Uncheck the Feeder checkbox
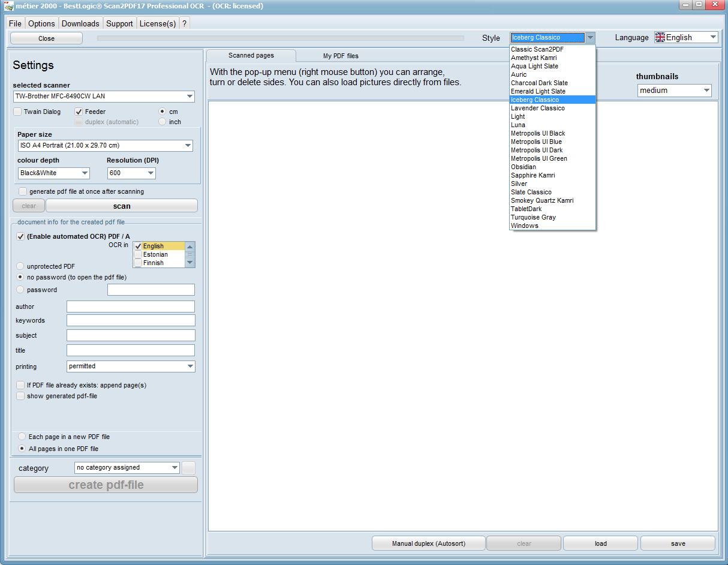This screenshot has width=728, height=565. click(x=79, y=112)
